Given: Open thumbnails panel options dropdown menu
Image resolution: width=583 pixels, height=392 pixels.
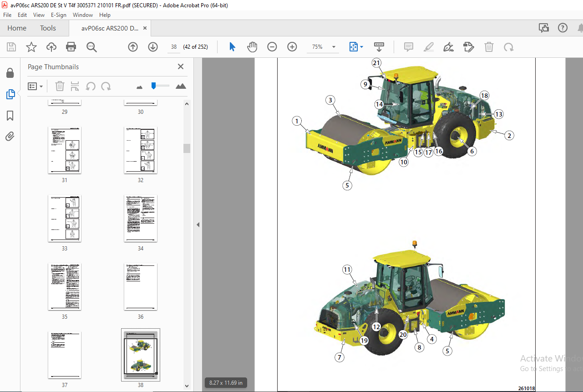Looking at the screenshot, I should click(35, 86).
